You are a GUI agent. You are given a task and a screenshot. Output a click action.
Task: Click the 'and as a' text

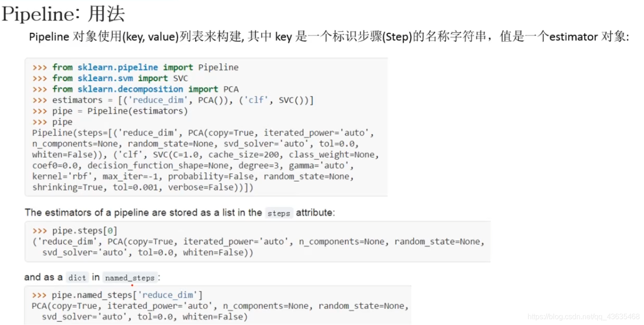tap(43, 277)
